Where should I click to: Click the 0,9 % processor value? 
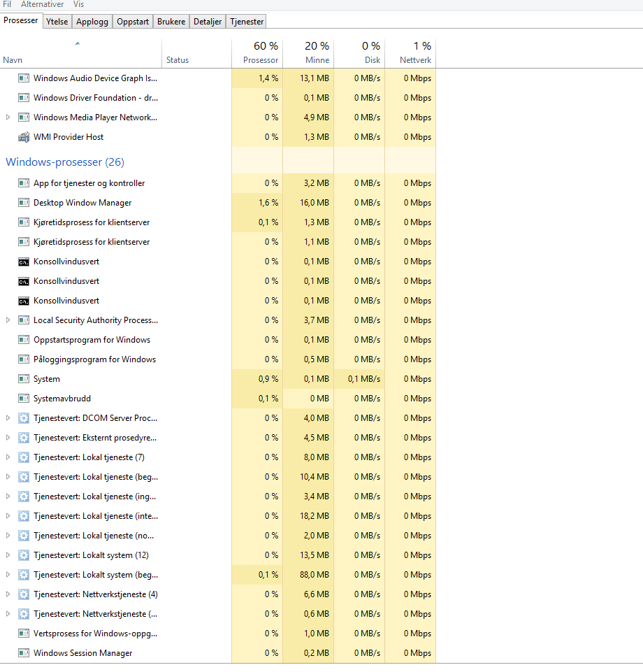(x=268, y=379)
